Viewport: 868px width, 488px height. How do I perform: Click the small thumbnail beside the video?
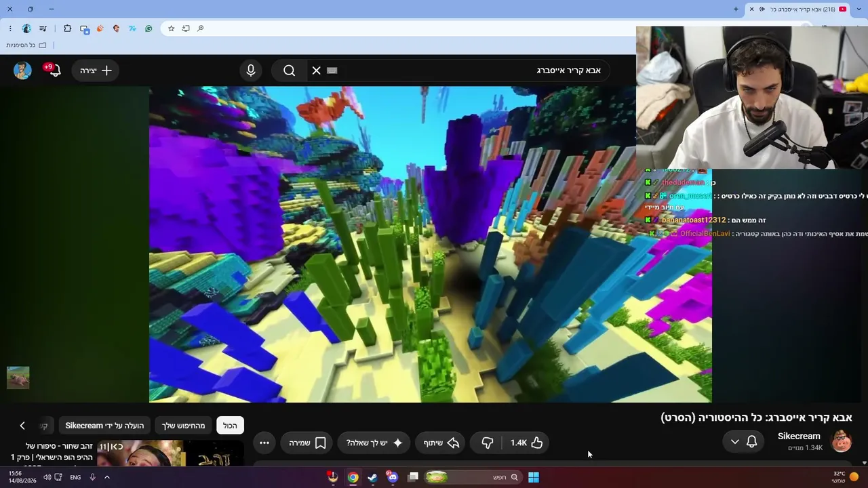pos(18,378)
